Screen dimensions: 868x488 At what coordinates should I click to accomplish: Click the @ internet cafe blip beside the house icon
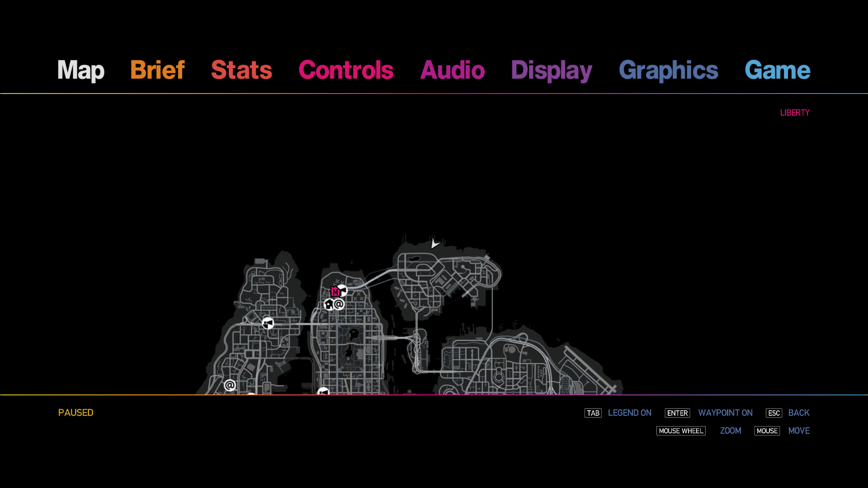click(x=339, y=304)
